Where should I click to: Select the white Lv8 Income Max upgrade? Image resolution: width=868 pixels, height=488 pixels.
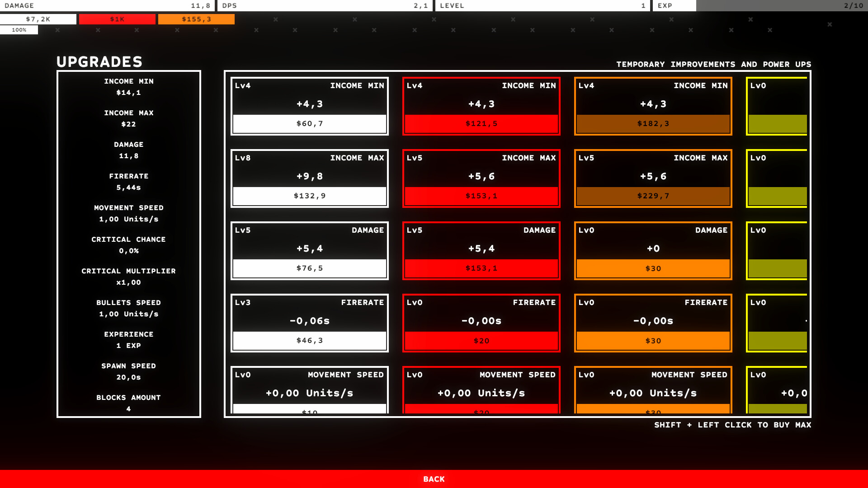309,178
